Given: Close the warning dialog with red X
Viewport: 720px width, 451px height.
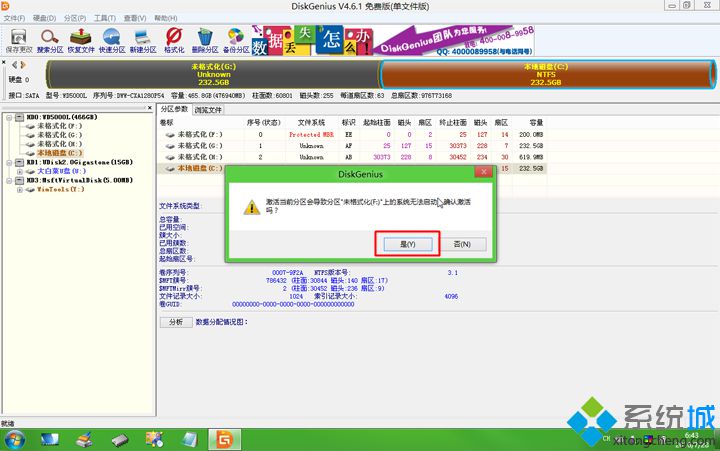Looking at the screenshot, I should click(484, 172).
